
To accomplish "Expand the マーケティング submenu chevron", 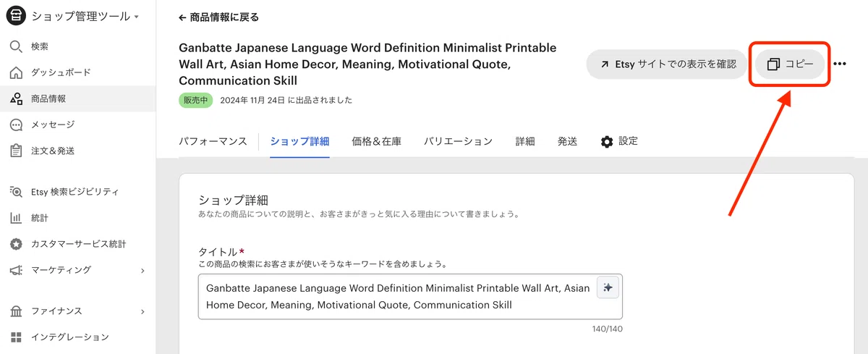I will (142, 271).
